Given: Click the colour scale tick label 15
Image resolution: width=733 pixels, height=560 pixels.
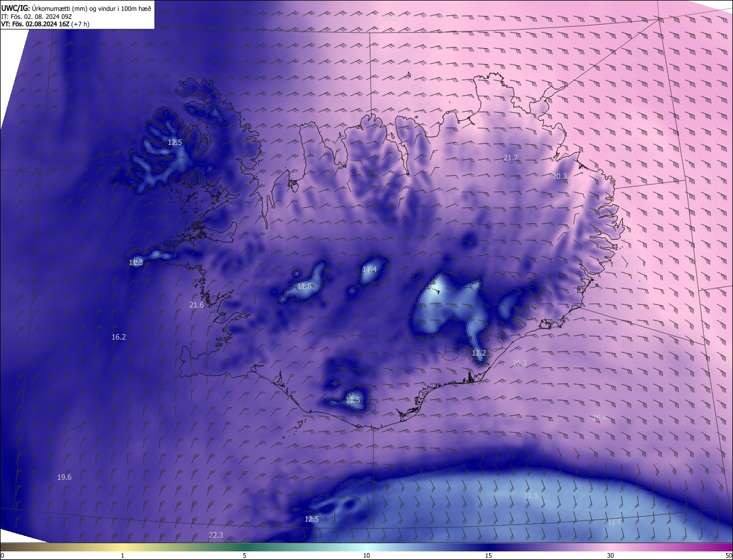Looking at the screenshot, I should coord(488,556).
